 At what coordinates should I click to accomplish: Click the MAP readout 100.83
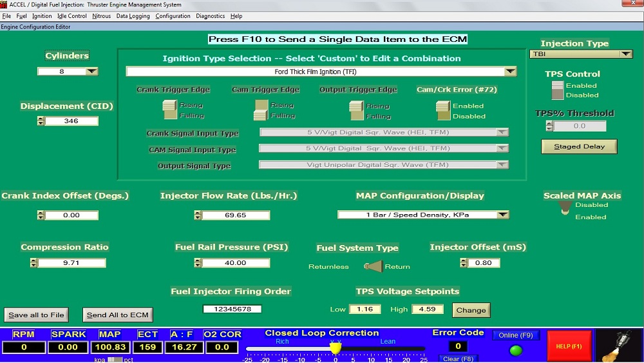tap(110, 348)
